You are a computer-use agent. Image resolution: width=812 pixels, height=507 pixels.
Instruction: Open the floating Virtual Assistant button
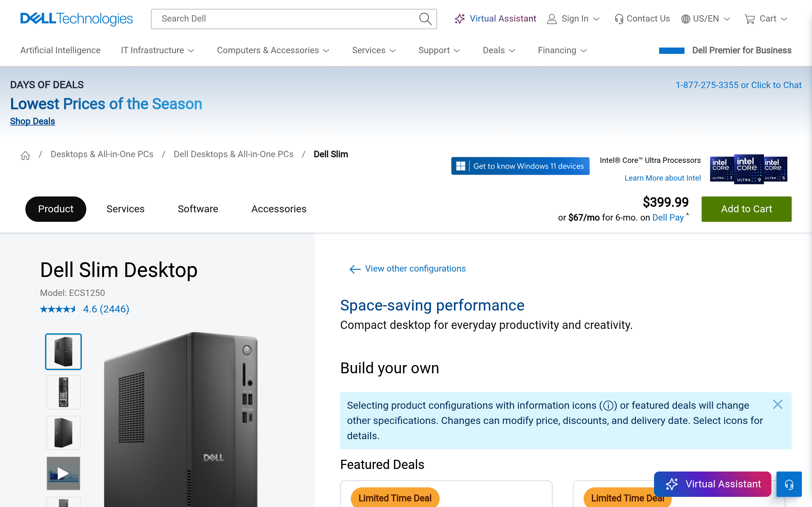[713, 484]
